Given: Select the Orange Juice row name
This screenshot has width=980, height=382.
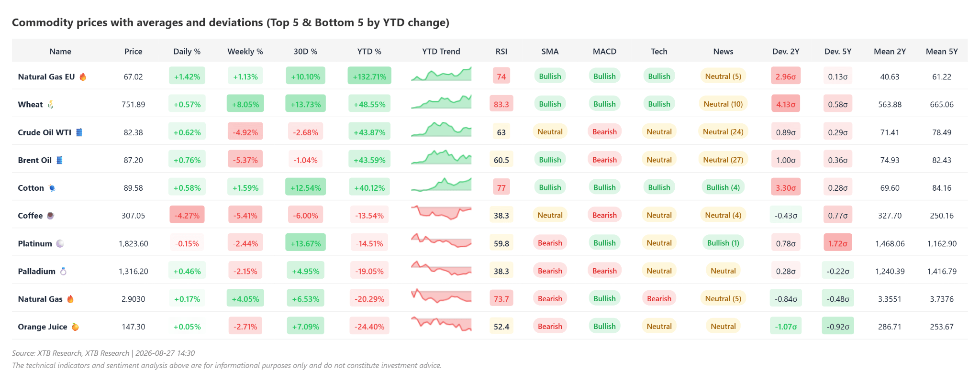Looking at the screenshot, I should click(x=43, y=327).
